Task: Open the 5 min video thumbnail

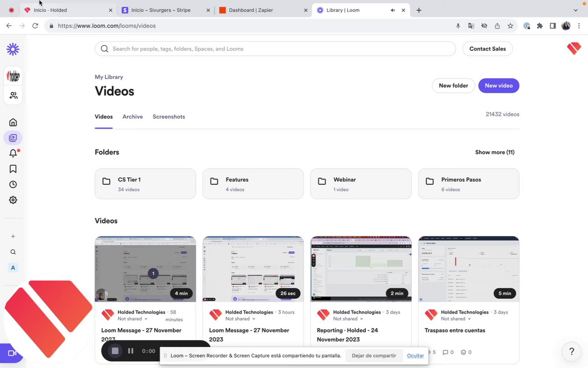Action: [469, 269]
